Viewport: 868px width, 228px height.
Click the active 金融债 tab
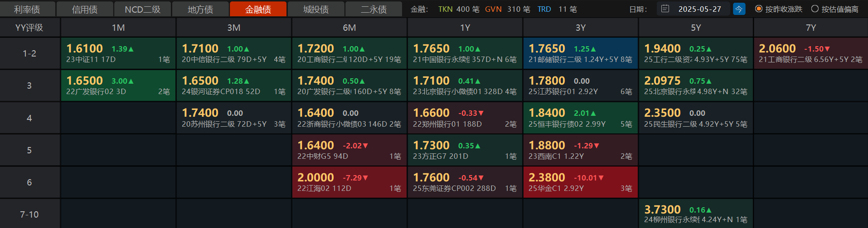pyautogui.click(x=258, y=9)
